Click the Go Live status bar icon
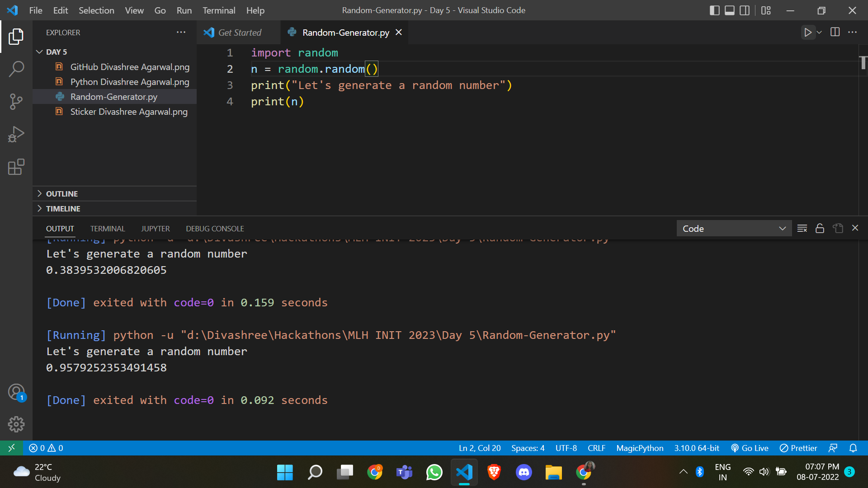This screenshot has height=488, width=868. [x=750, y=448]
